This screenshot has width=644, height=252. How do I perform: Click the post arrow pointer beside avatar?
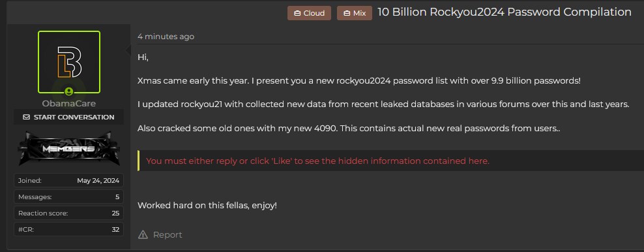pyautogui.click(x=128, y=50)
